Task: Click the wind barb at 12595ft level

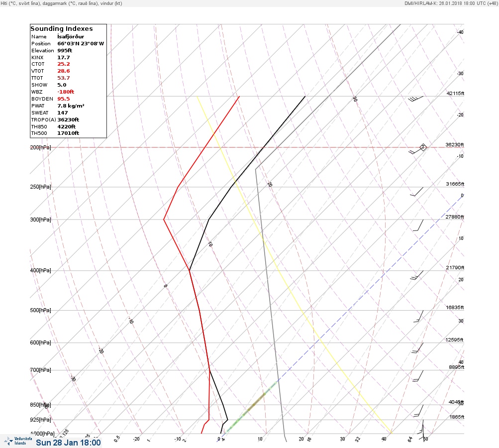Action: [x=417, y=348]
